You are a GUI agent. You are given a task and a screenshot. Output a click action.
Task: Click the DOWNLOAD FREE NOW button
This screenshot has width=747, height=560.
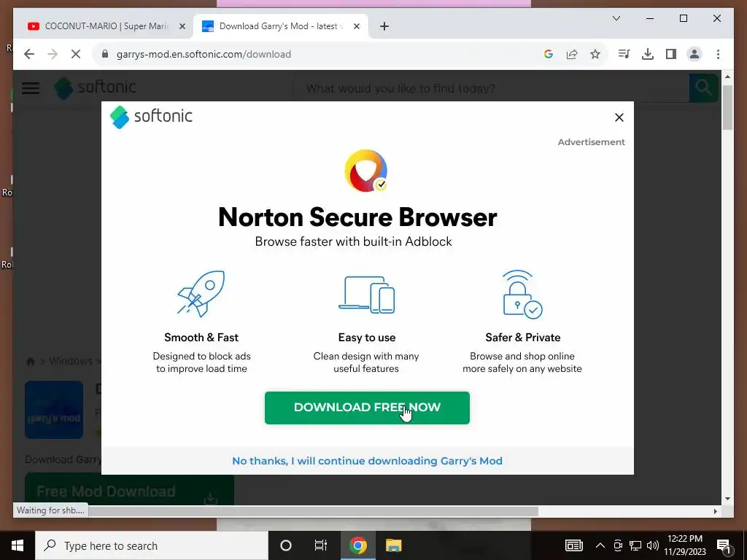[x=367, y=408]
